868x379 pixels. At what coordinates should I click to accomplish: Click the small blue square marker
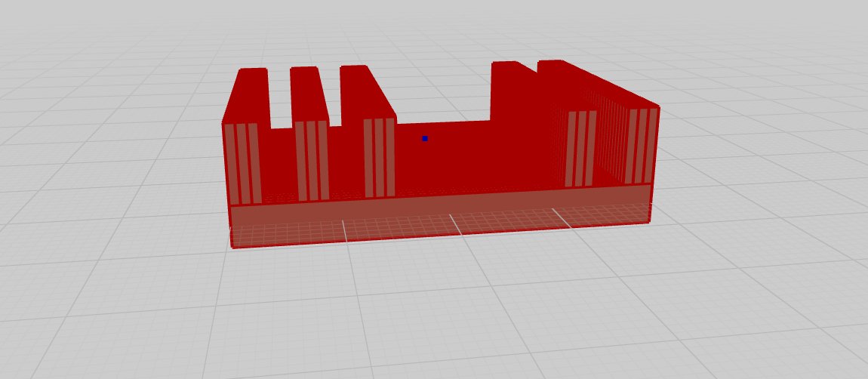[x=425, y=138]
